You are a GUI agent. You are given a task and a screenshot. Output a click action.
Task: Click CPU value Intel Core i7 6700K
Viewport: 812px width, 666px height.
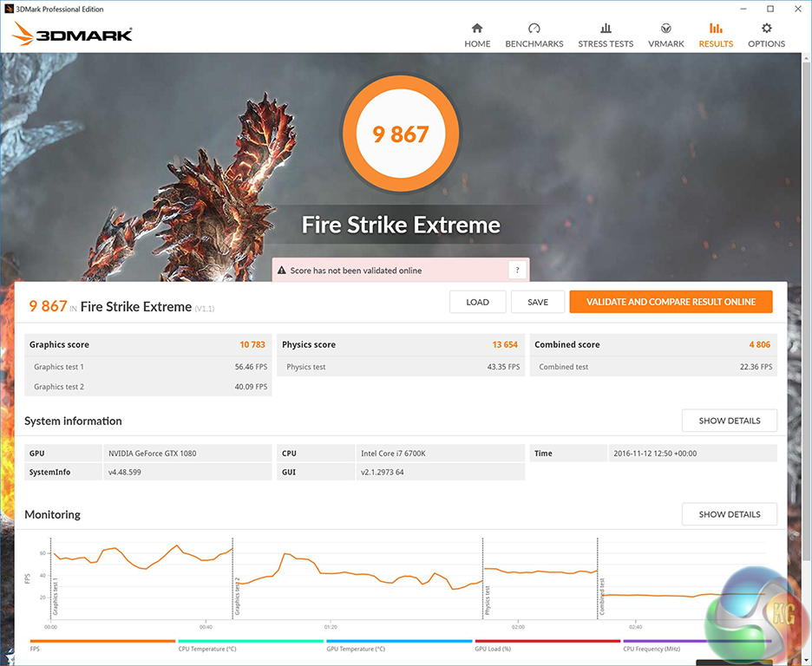393,454
